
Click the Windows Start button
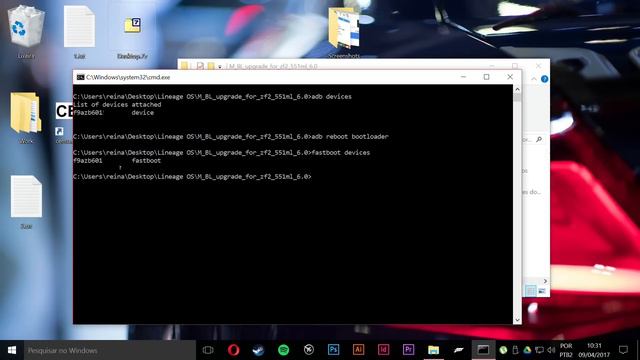point(12,350)
